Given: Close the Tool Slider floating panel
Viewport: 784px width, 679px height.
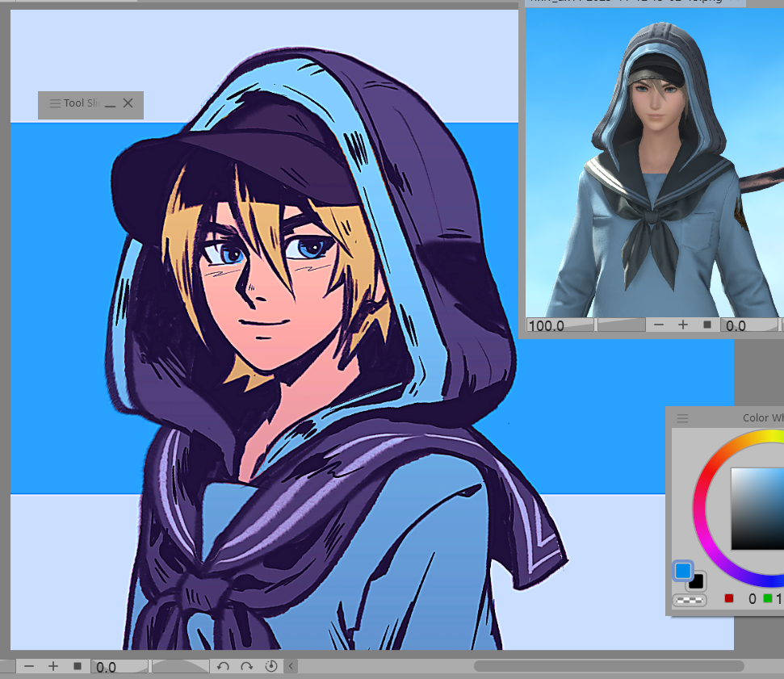Looking at the screenshot, I should tap(128, 103).
